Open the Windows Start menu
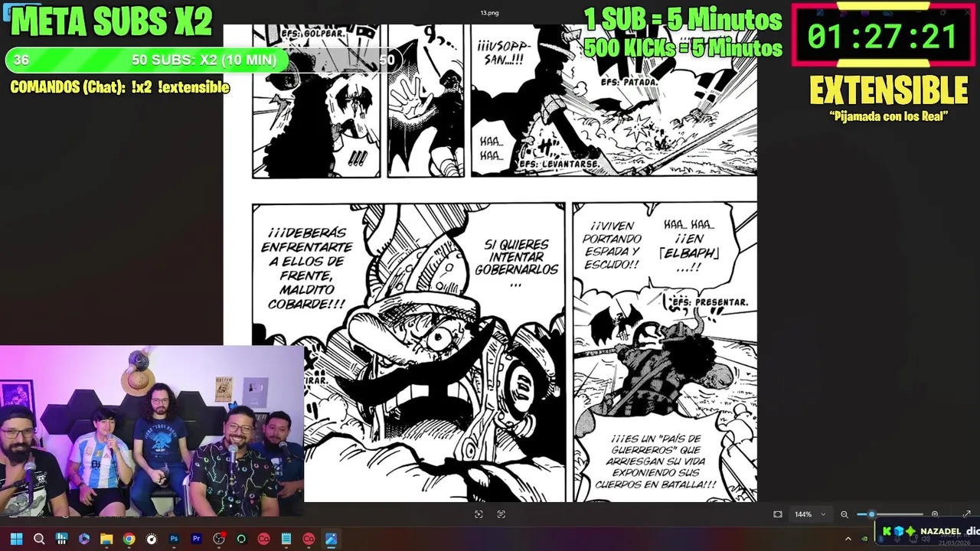The image size is (980, 551). click(x=16, y=539)
